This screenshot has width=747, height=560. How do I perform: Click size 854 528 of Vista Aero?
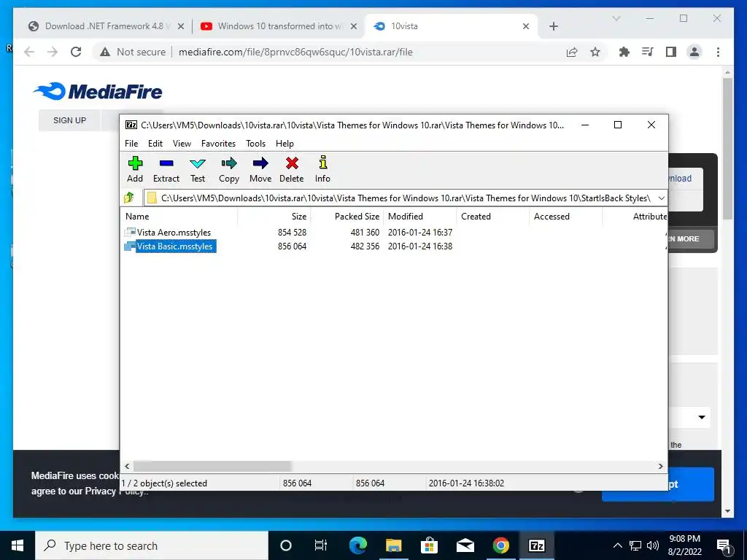coord(292,233)
